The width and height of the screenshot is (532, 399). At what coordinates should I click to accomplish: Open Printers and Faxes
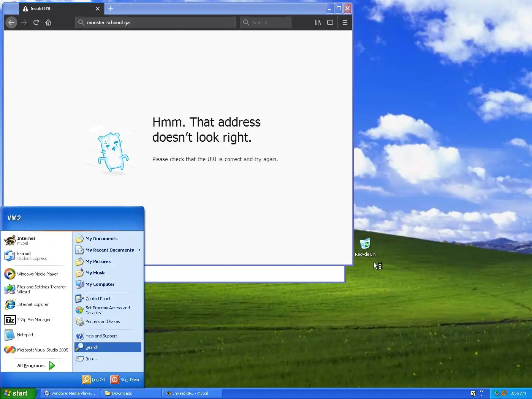pos(108,321)
